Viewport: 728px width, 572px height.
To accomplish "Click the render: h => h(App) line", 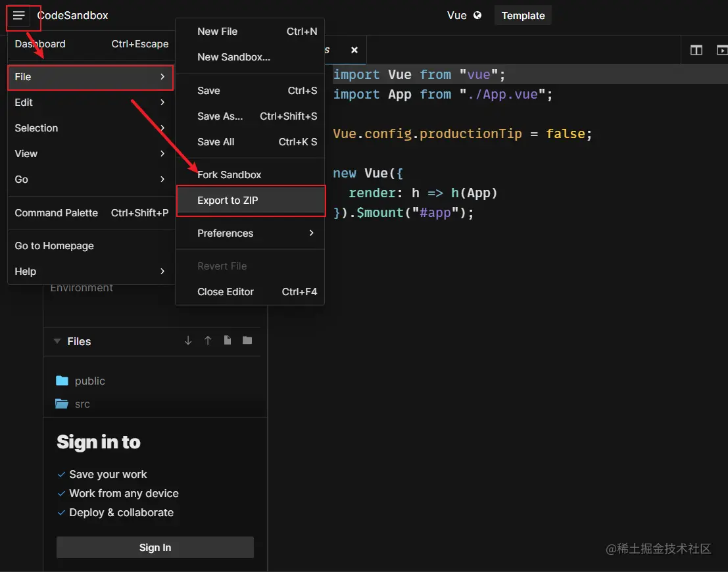I will [x=422, y=193].
